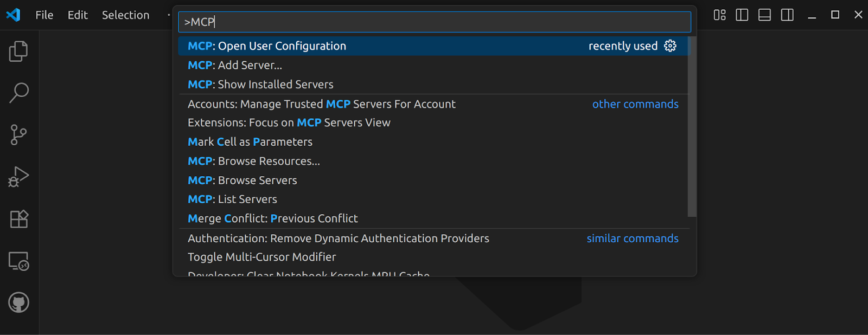This screenshot has height=335, width=868.
Task: Select Extensions: Focus on MCP Servers View
Action: [433, 123]
